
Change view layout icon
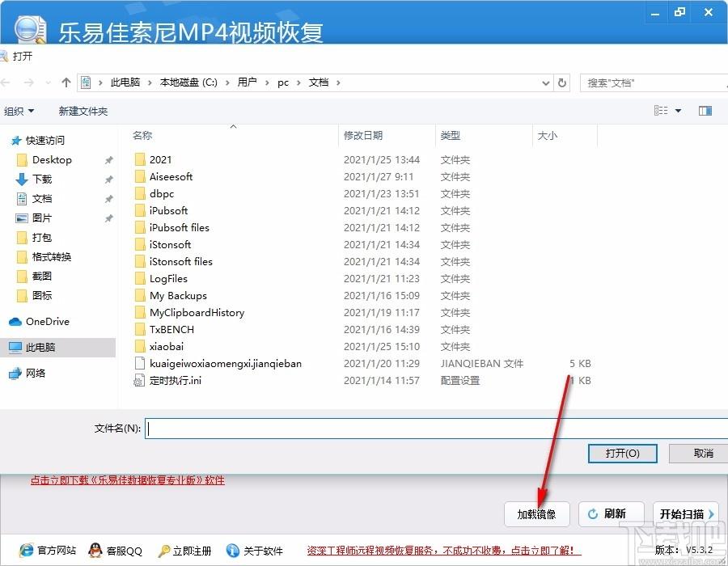(661, 111)
